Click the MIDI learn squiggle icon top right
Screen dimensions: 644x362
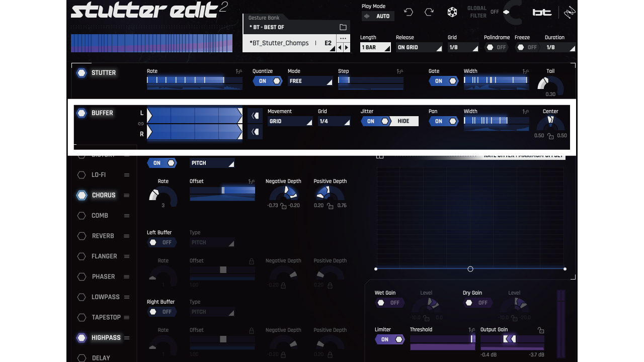point(569,12)
